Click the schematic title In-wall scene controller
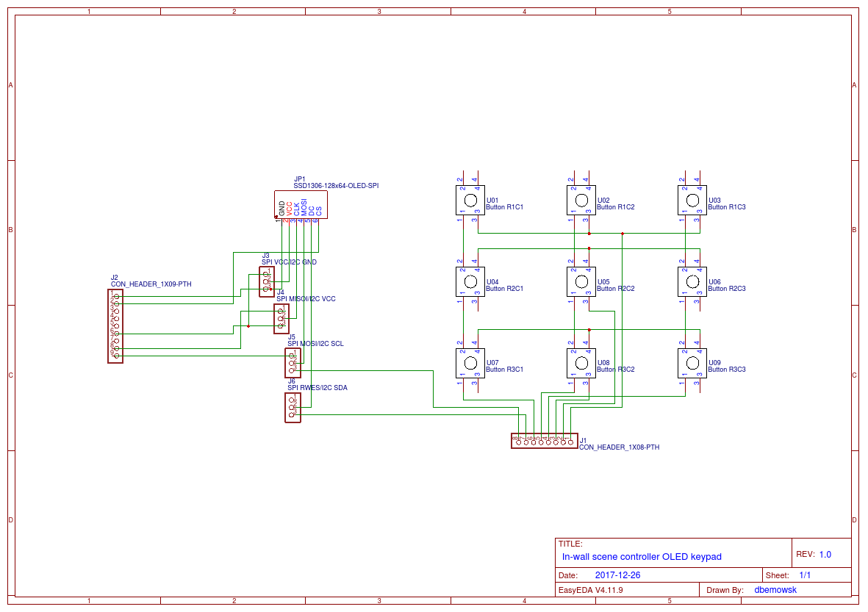Screen dimensions: 868x612 click(x=640, y=556)
